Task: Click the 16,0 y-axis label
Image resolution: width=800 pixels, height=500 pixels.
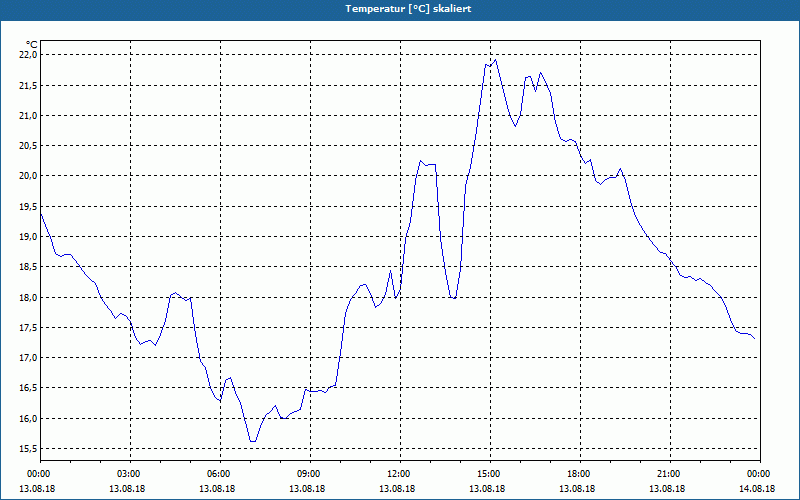Action: [30, 418]
